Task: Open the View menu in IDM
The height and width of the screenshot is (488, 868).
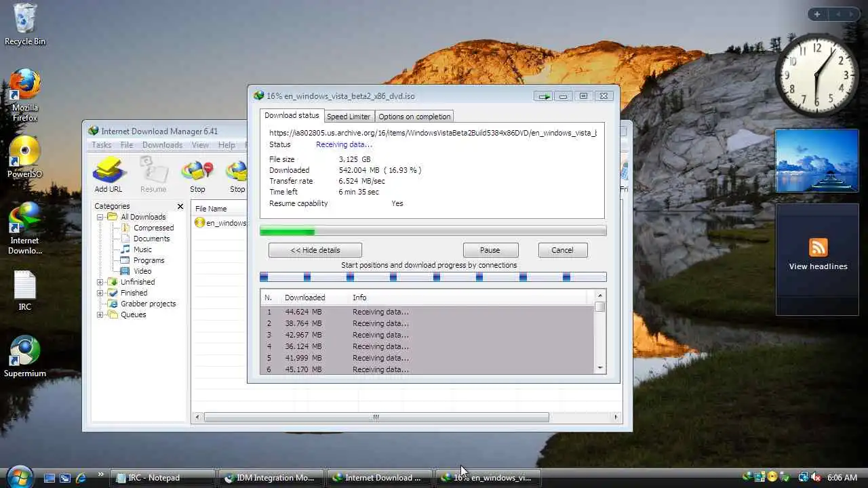Action: pos(200,145)
